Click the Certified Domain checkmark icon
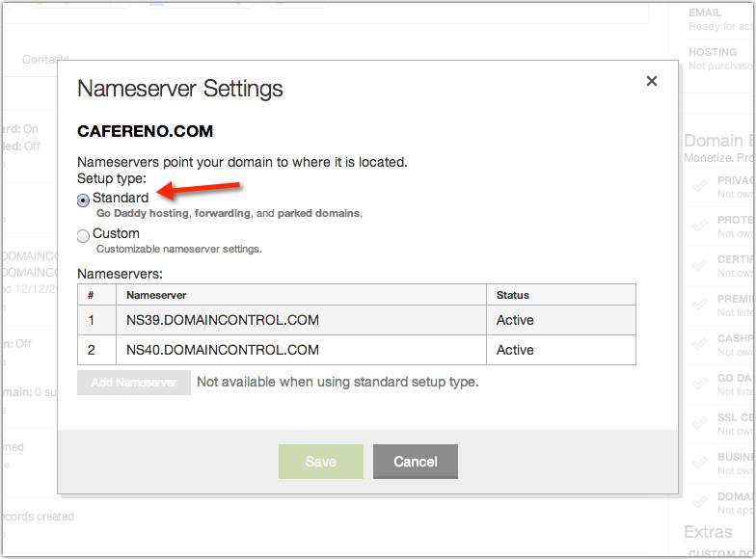Viewport: 756px width, 559px height. 699,266
